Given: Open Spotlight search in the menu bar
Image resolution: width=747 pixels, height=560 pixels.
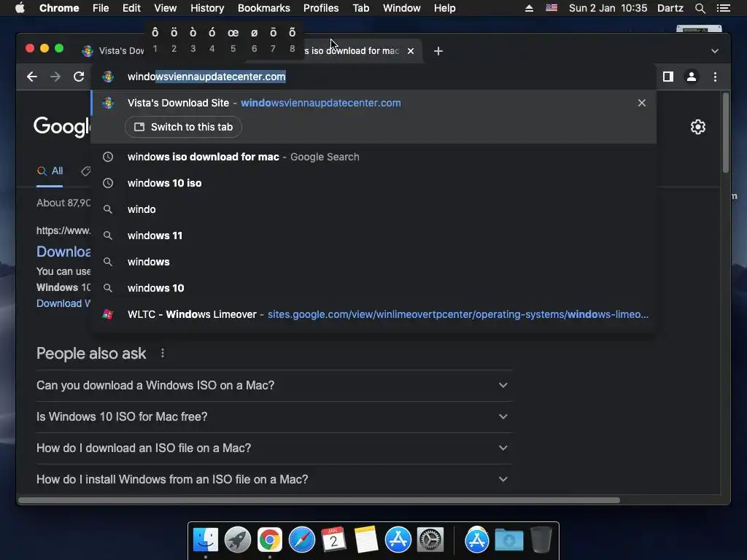Looking at the screenshot, I should coord(700,8).
